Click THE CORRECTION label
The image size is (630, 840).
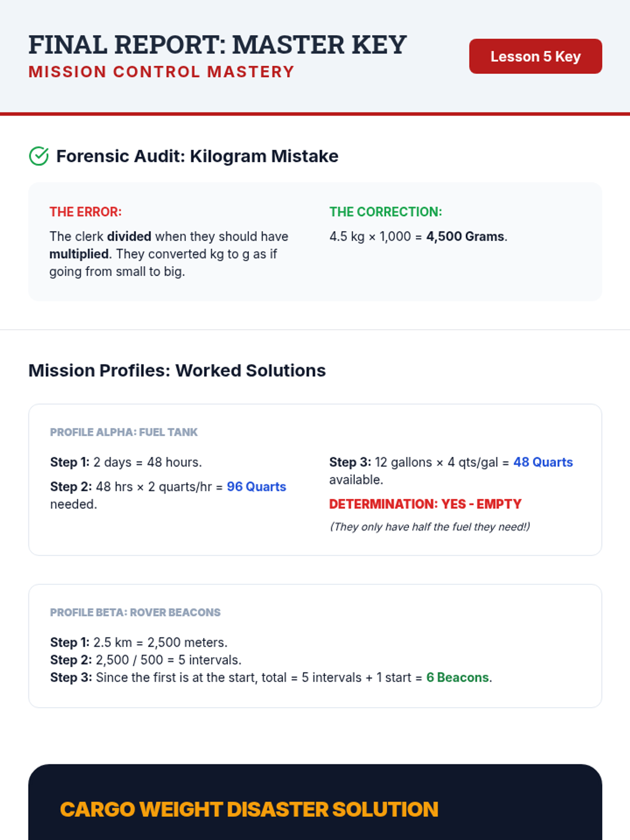(386, 212)
